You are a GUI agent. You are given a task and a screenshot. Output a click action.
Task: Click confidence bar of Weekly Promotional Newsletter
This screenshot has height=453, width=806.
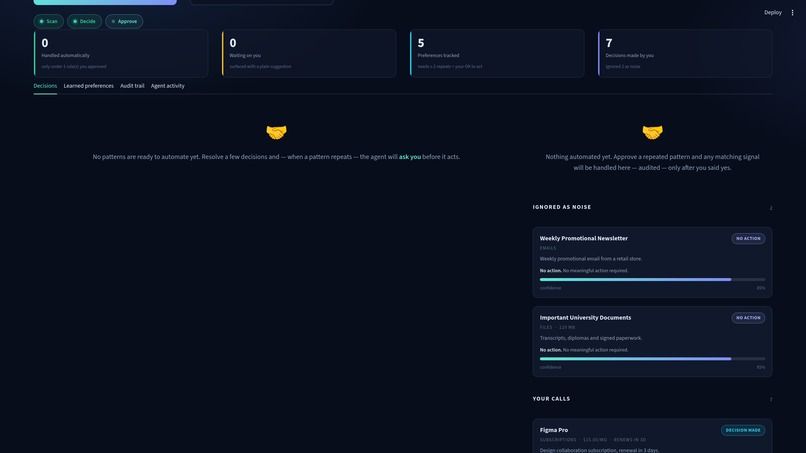(652, 280)
